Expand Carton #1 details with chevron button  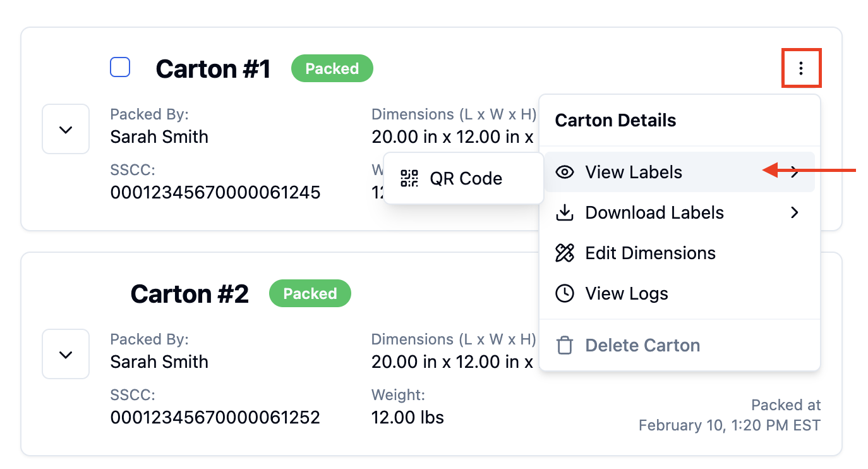coord(66,129)
